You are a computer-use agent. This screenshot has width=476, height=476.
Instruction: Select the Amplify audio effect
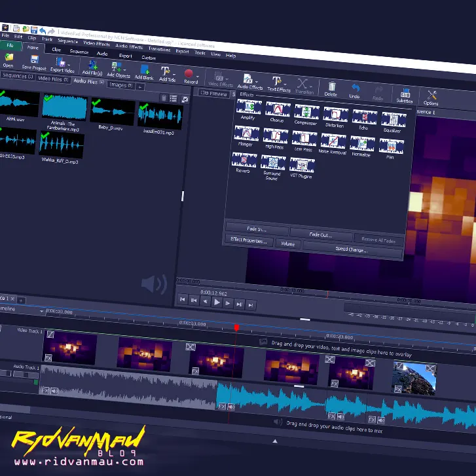coord(248,109)
